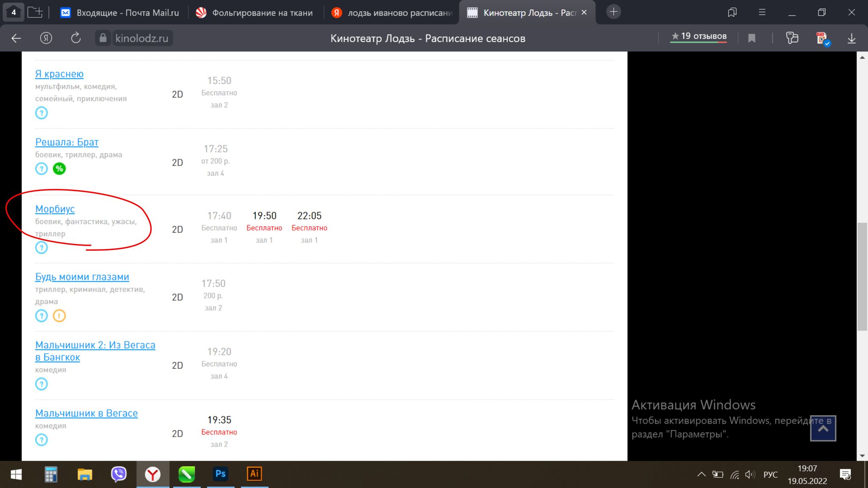Open the volume speaker tray icon
This screenshot has width=868, height=488.
750,475
